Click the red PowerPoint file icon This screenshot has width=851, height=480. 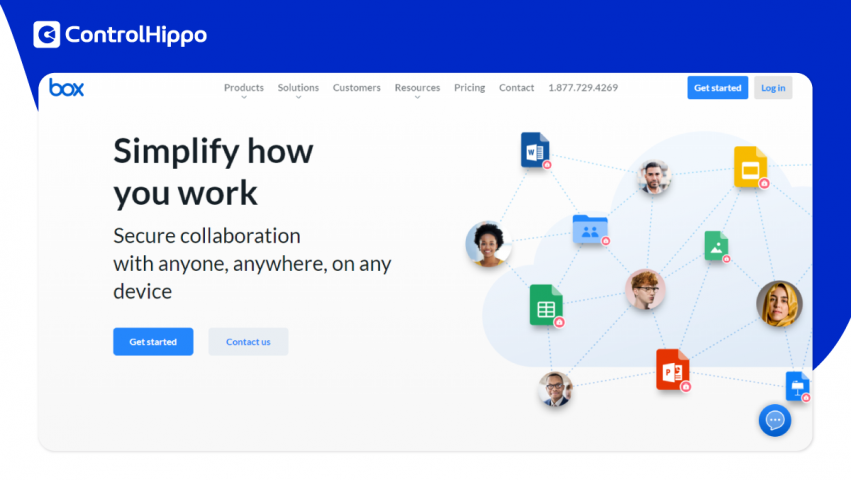[671, 368]
